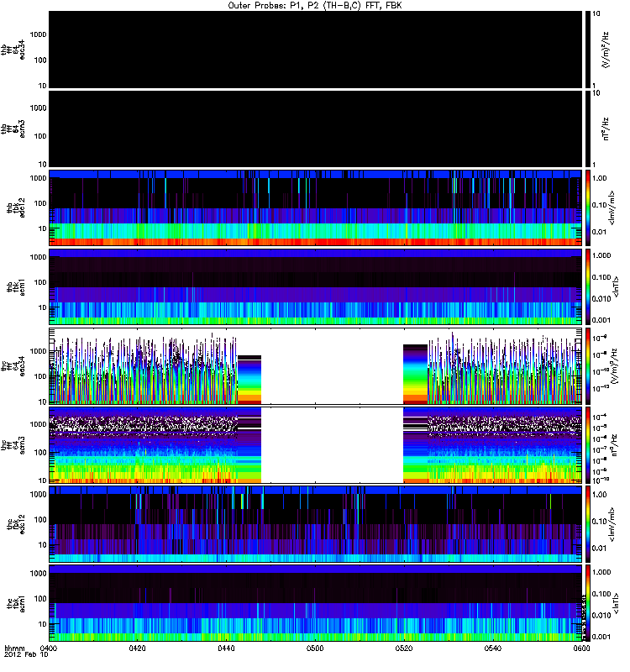The height and width of the screenshot is (672, 630).
Task: Click the thb fbk edc12 spectrogram panel
Action: click(315, 207)
